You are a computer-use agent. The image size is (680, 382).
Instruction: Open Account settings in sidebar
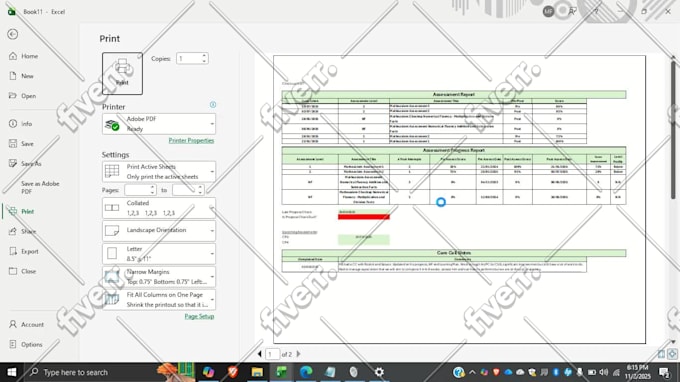pyautogui.click(x=27, y=324)
